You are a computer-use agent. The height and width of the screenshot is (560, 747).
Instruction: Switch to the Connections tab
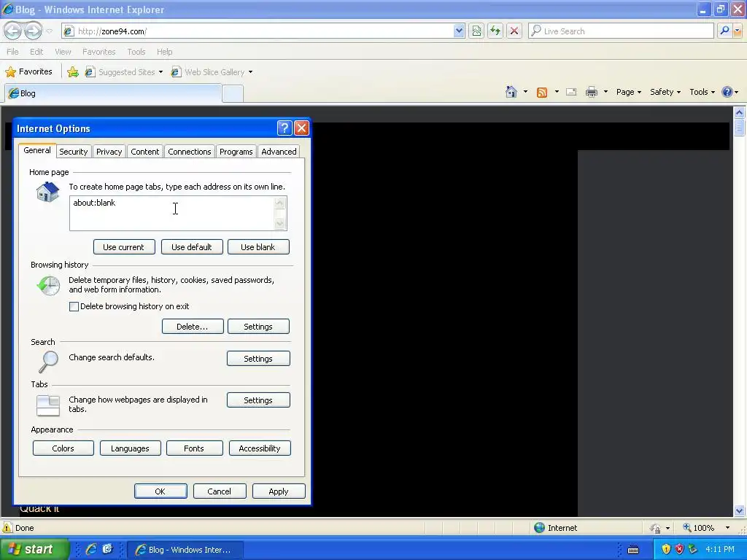pyautogui.click(x=189, y=152)
